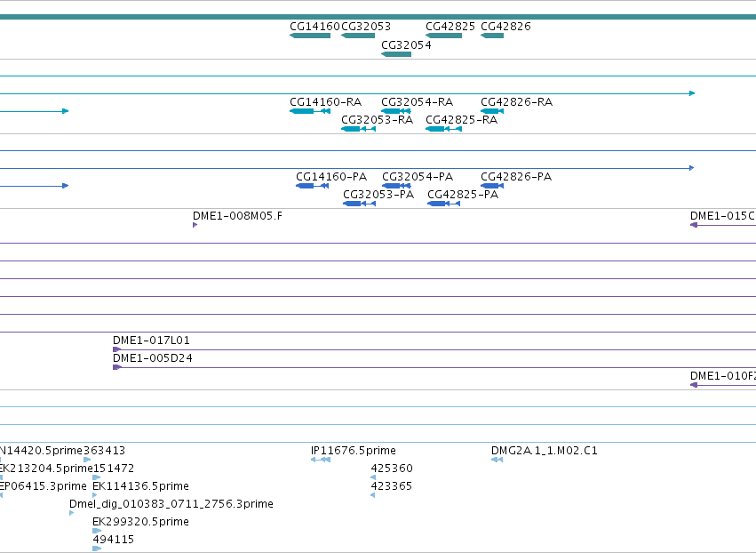
Task: Click the teal chromosome bar at top
Action: click(x=378, y=17)
